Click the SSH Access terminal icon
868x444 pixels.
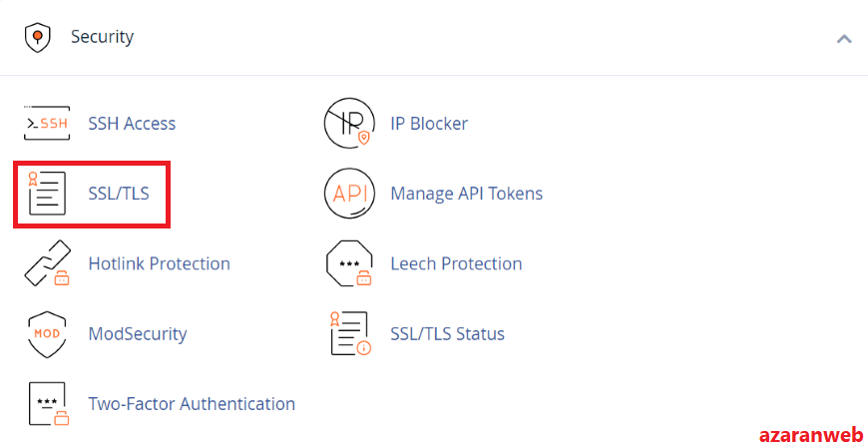(x=47, y=123)
